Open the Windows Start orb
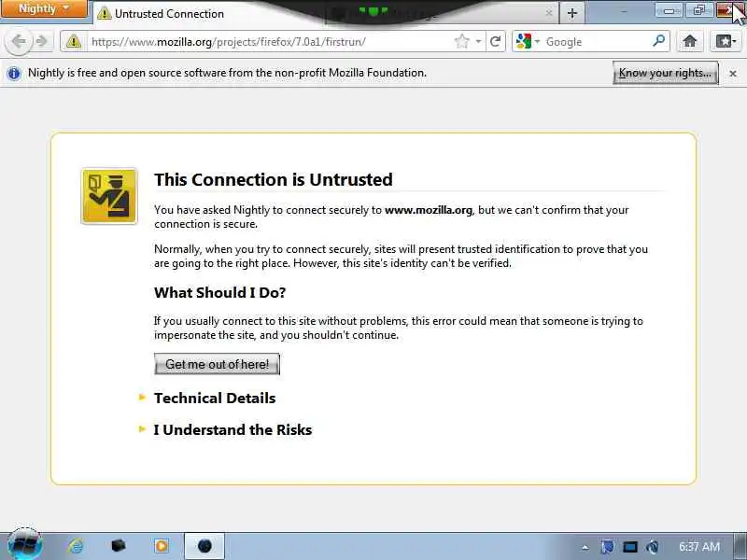Image resolution: width=747 pixels, height=560 pixels. pyautogui.click(x=25, y=545)
